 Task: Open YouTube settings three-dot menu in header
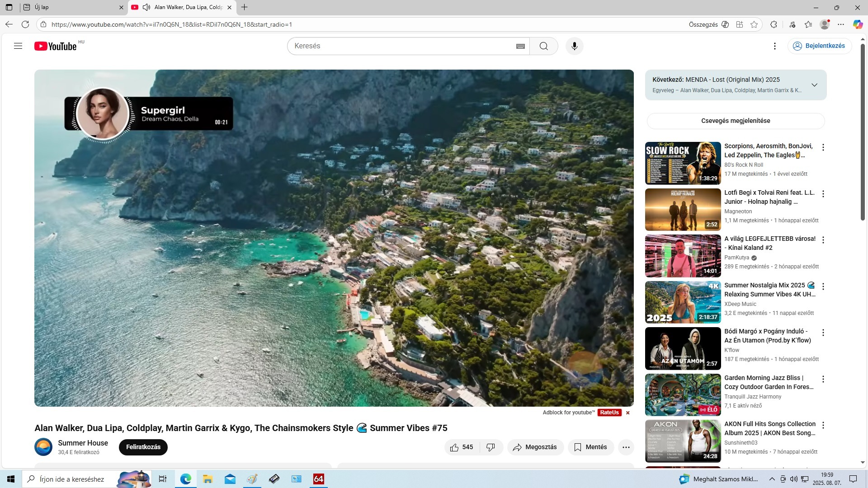point(774,46)
